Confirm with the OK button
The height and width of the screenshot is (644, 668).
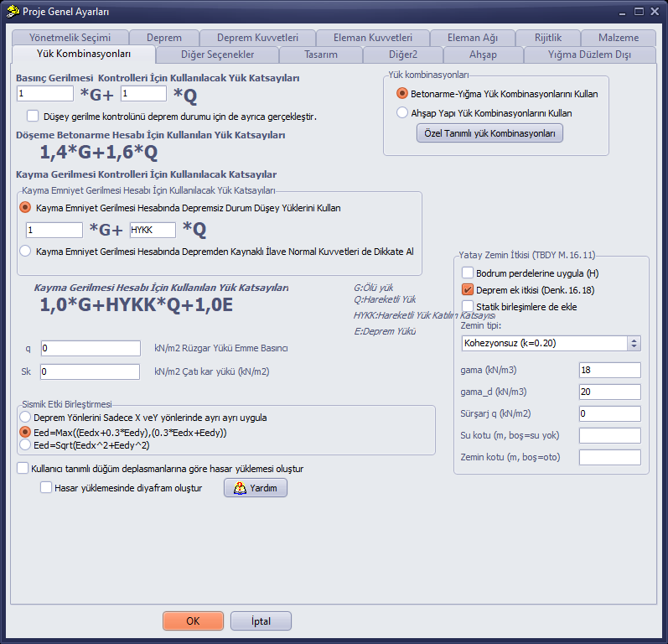[193, 621]
